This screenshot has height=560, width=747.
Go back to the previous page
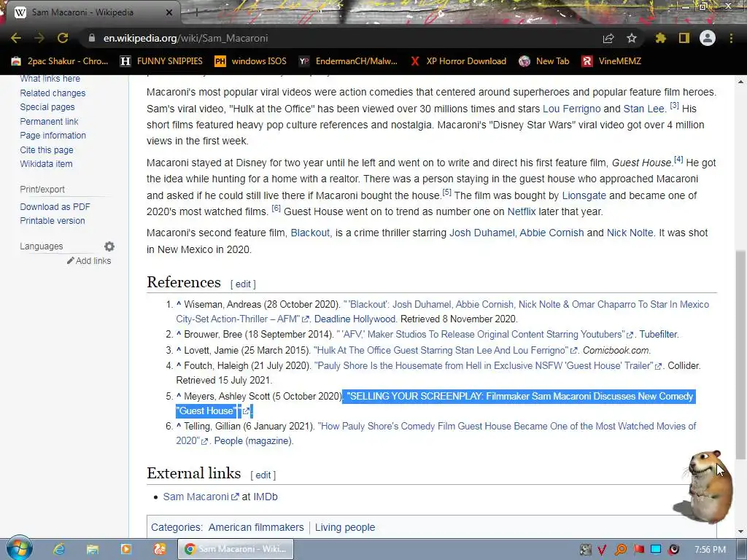pos(16,38)
